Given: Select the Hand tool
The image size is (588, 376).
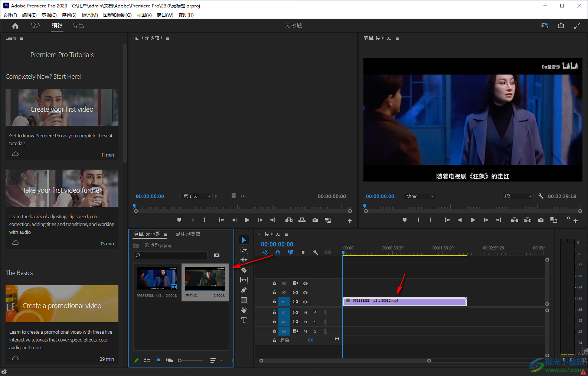Looking at the screenshot, I should point(244,310).
